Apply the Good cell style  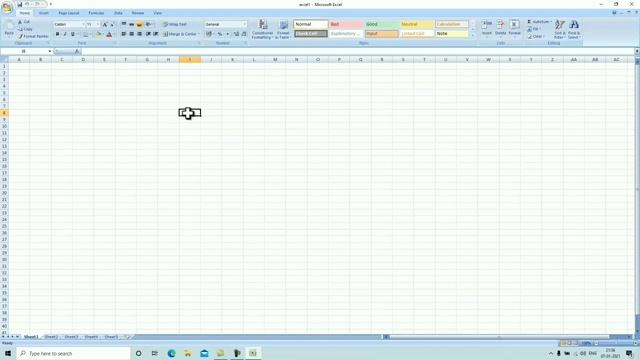tap(382, 24)
